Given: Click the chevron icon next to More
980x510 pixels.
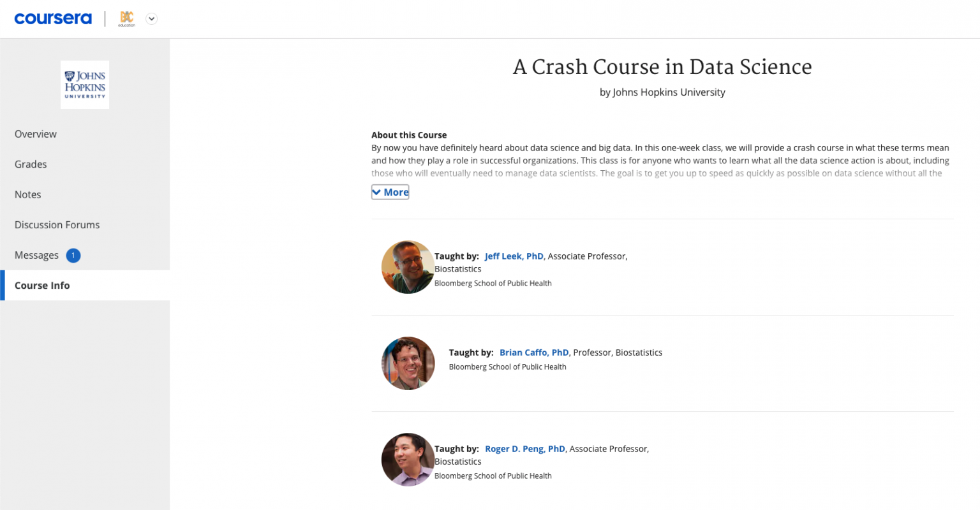Looking at the screenshot, I should (x=377, y=192).
